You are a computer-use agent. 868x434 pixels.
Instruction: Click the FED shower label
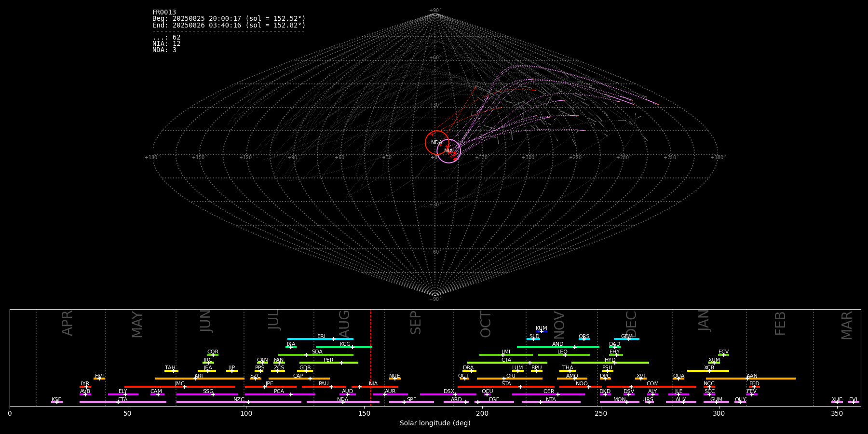point(754,384)
